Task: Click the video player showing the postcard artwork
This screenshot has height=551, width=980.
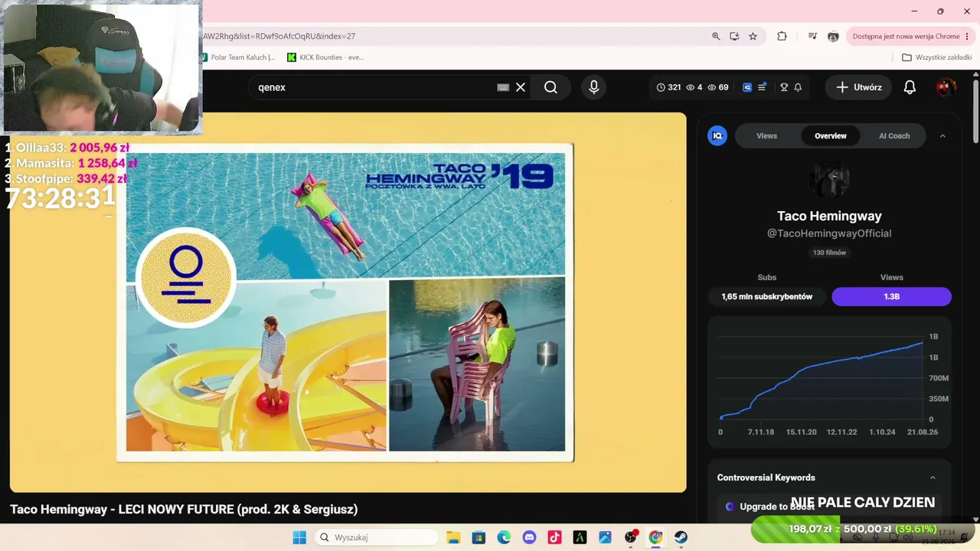Action: click(348, 302)
